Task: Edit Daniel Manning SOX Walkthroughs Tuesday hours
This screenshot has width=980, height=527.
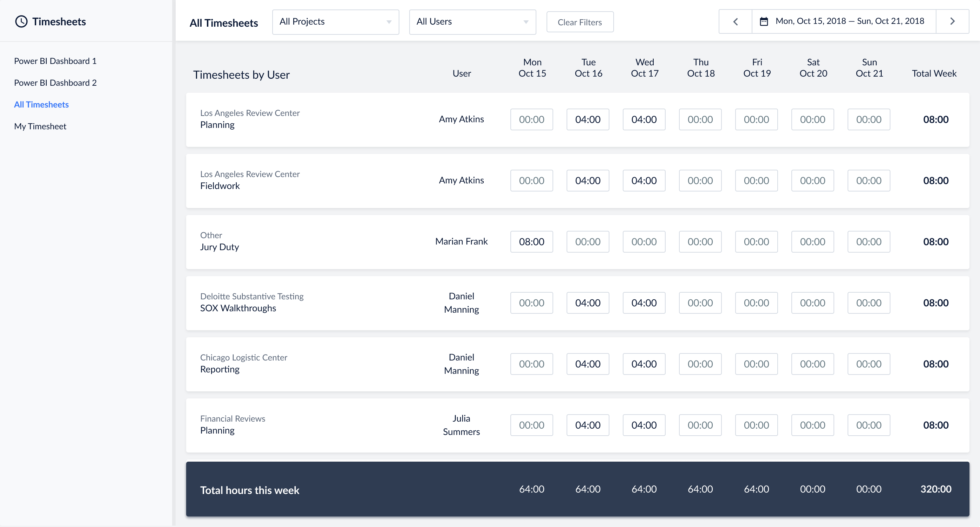Action: coord(587,302)
